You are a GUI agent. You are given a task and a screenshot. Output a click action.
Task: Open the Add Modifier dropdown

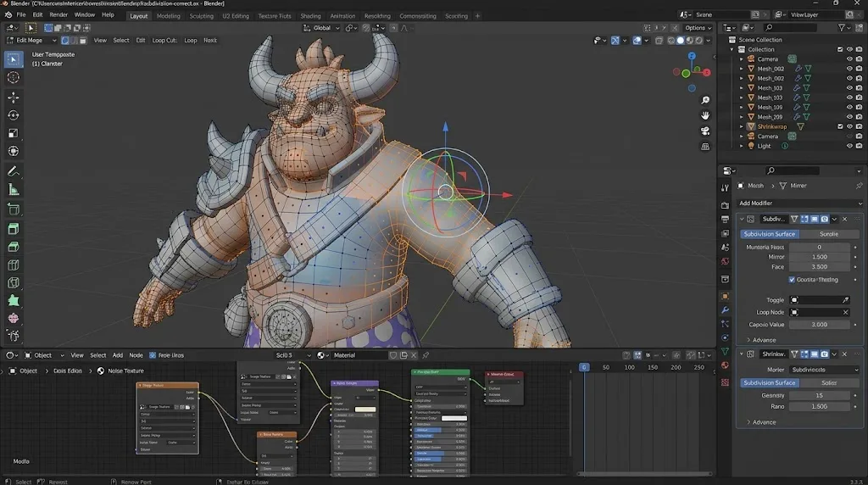800,203
